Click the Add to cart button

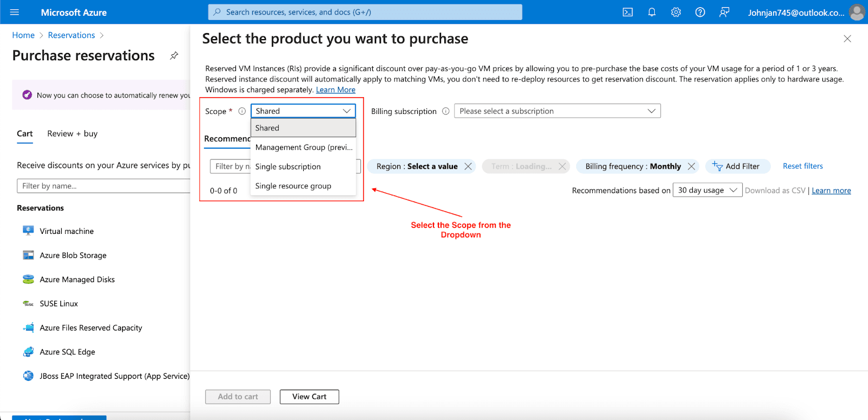tap(238, 397)
